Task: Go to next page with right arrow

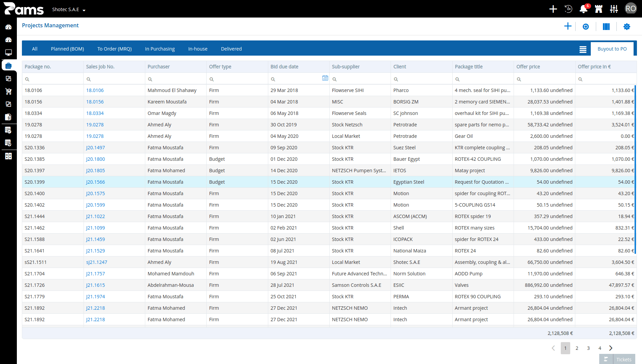Action: pos(611,348)
